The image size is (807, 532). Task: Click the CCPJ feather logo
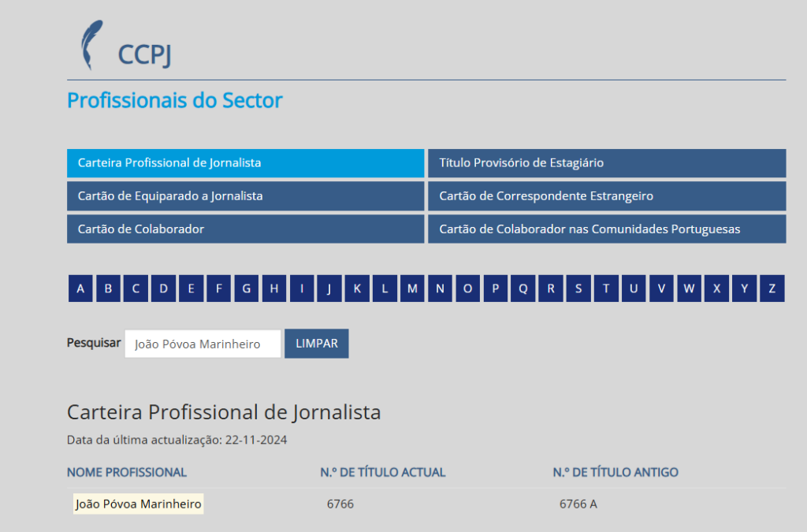(93, 46)
